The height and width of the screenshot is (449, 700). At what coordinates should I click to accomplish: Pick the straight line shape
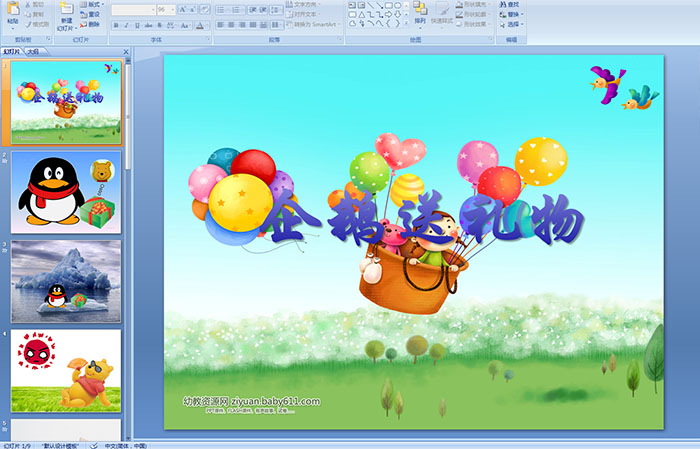[370, 5]
